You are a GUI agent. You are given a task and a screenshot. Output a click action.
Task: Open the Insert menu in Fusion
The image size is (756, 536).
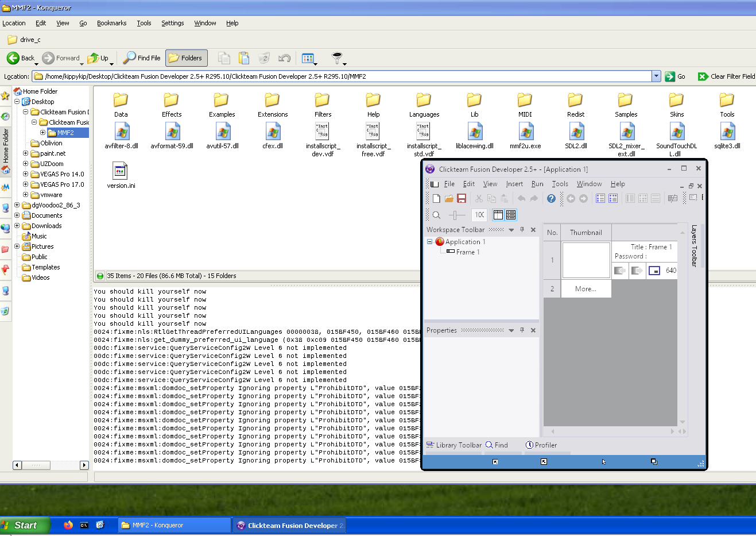[x=514, y=184]
